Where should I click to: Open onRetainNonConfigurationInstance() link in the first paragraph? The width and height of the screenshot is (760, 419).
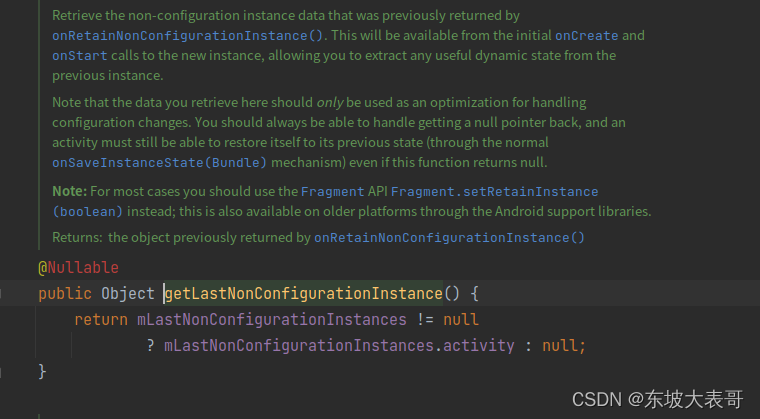click(x=188, y=36)
